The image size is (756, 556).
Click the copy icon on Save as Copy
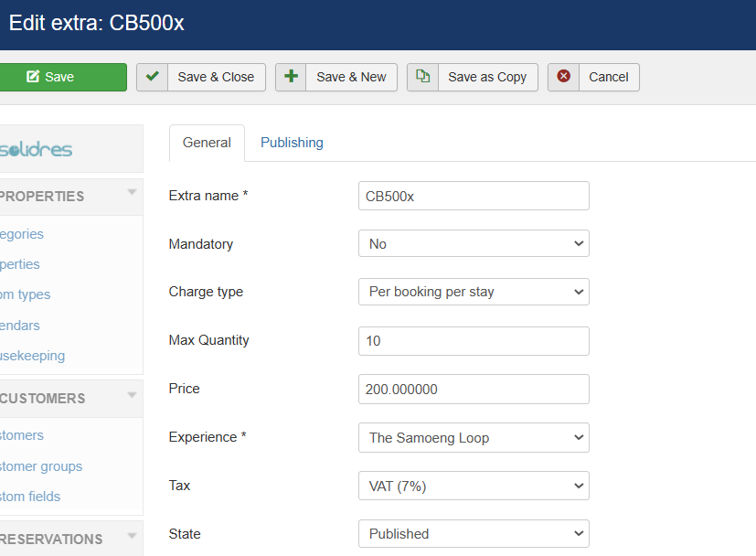422,77
